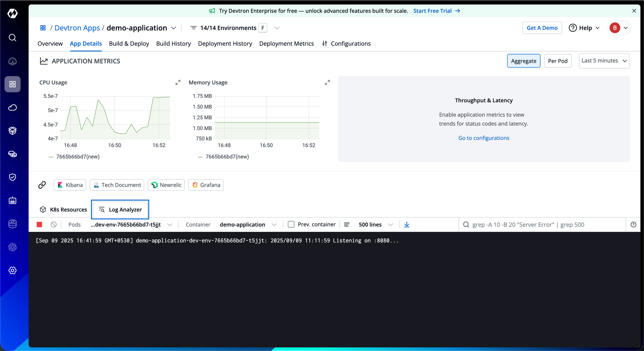Viewport: 644px width, 351px height.
Task: Expand the Memory Usage chart fullscreen
Action: [327, 83]
